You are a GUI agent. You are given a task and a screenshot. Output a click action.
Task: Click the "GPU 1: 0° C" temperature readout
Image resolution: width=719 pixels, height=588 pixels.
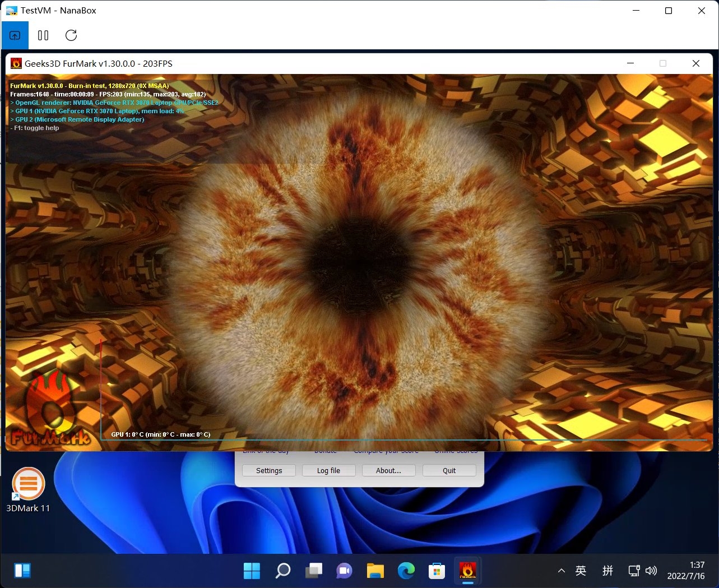click(161, 434)
